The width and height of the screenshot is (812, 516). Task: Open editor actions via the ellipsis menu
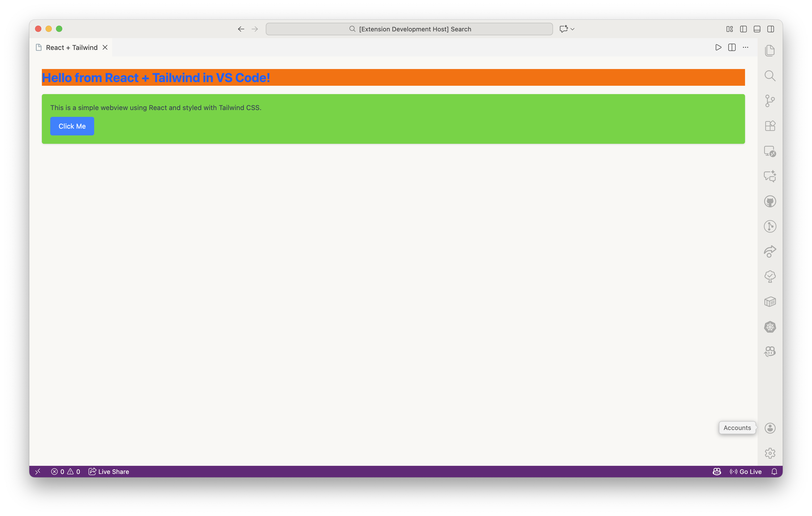pos(745,47)
